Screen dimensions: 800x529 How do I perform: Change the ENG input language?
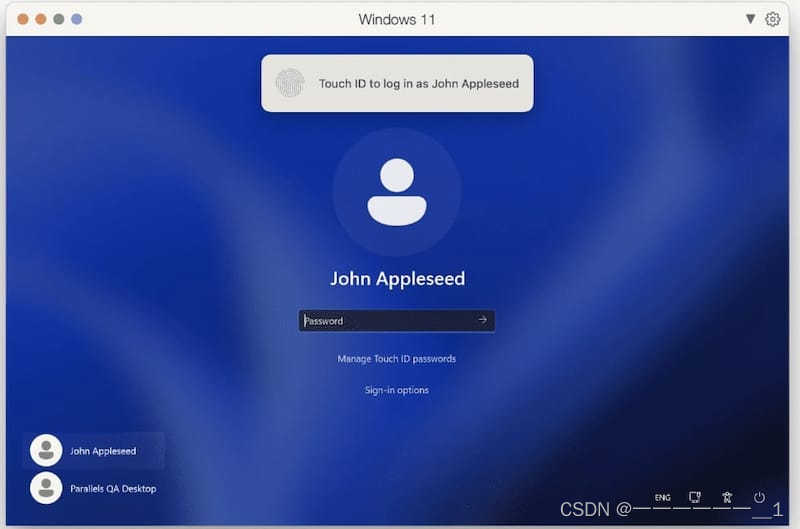[x=662, y=497]
